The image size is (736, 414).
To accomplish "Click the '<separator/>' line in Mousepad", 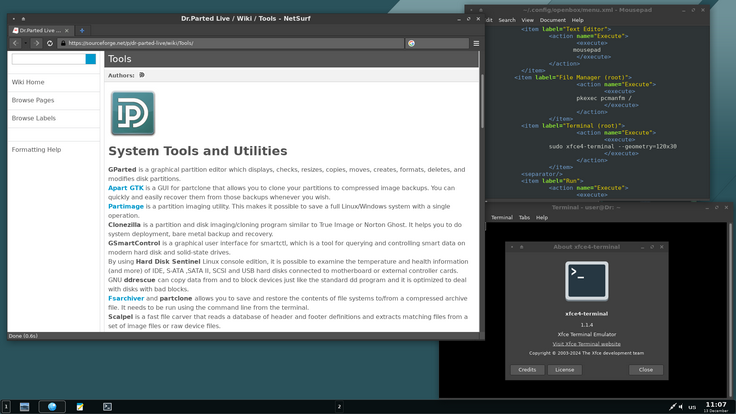I will (542, 174).
